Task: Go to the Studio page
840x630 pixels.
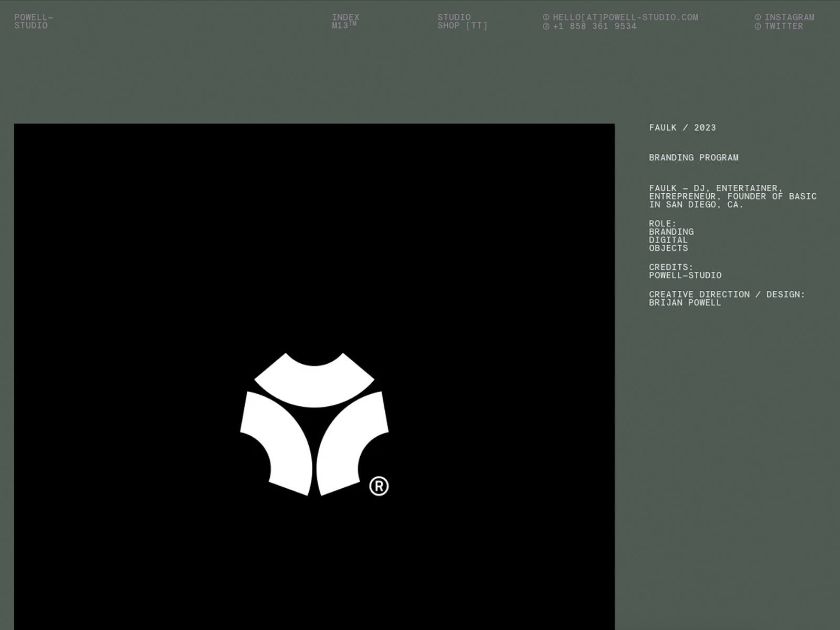Action: click(454, 17)
